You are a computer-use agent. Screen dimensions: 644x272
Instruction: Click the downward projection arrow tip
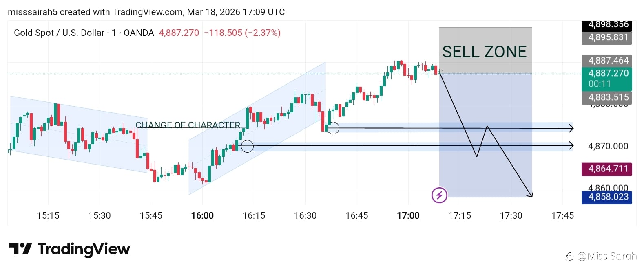531,195
